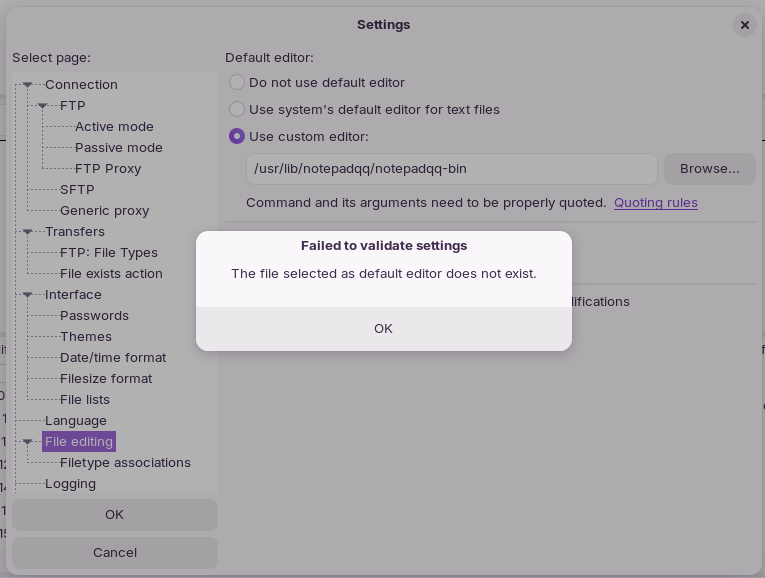Collapse the FTP tree node arrow
The width and height of the screenshot is (765, 578).
coord(43,106)
